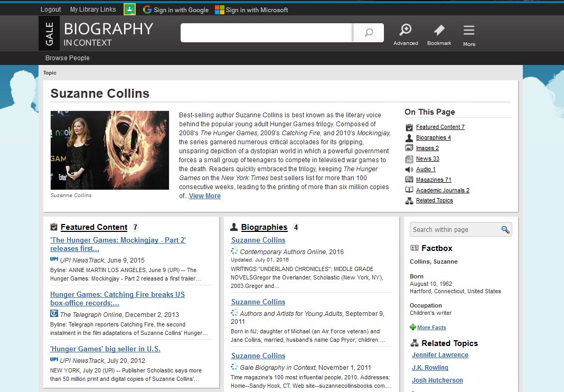The height and width of the screenshot is (392, 564).
Task: Open My Library Links
Action: (x=93, y=10)
